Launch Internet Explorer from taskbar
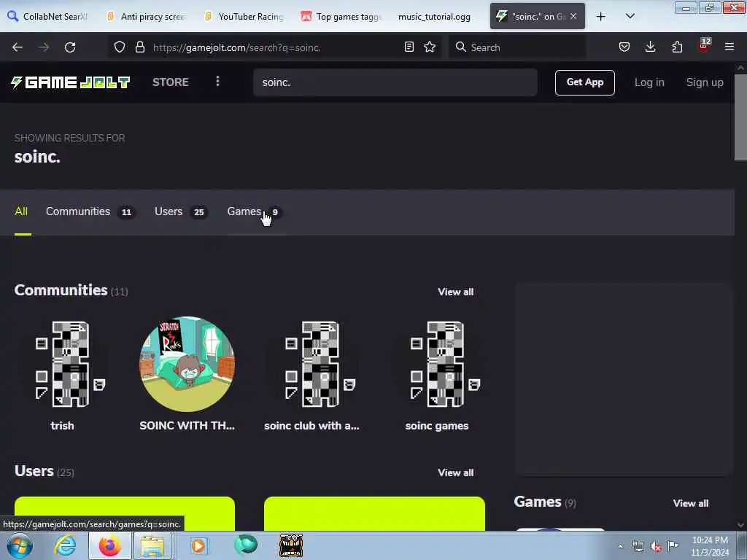 [64, 545]
